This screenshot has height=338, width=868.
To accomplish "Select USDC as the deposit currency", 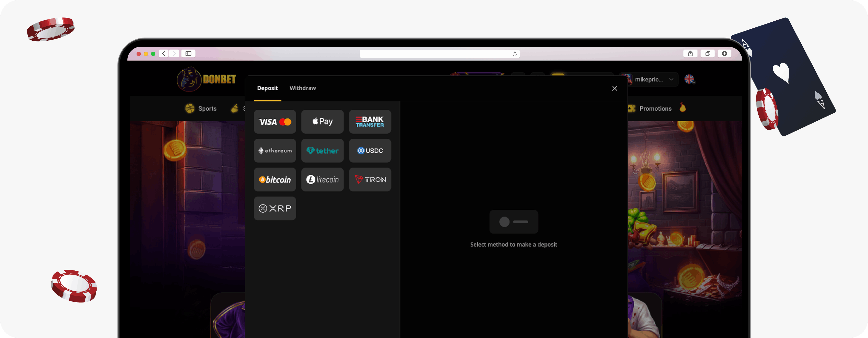I will 370,150.
